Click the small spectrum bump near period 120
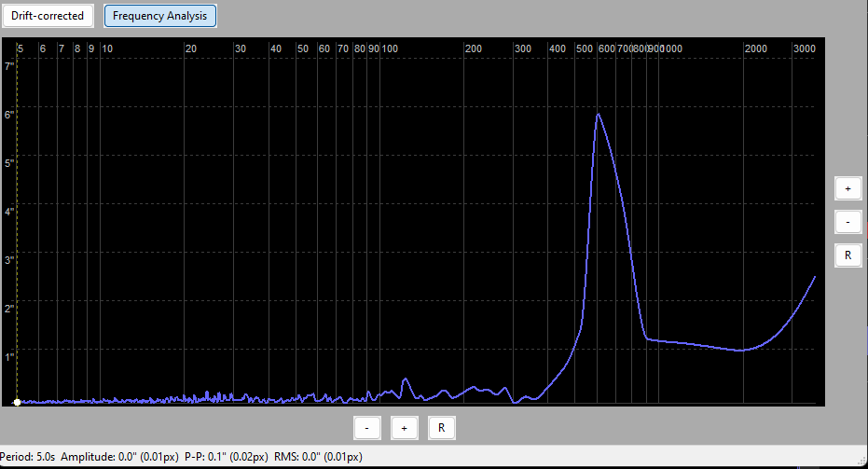Screen dimensions: 868x469 click(406, 379)
